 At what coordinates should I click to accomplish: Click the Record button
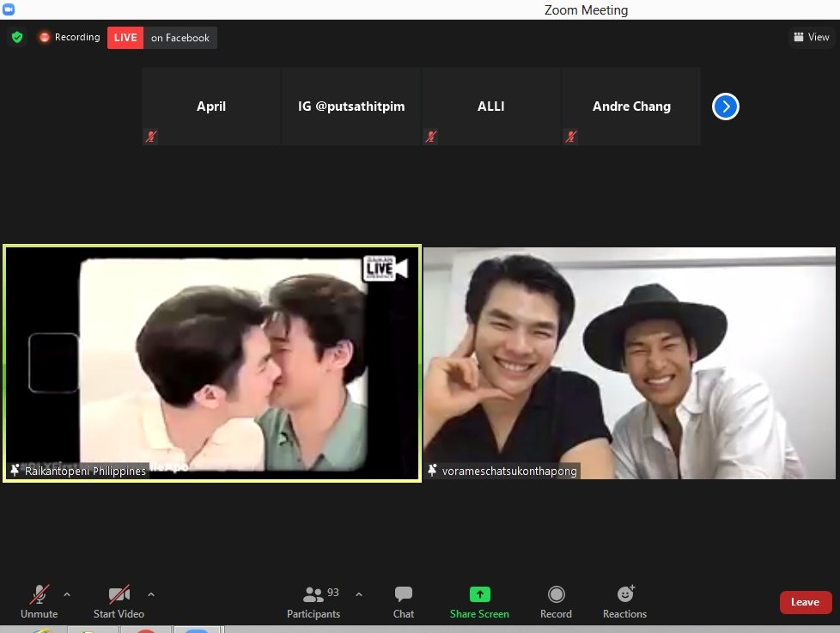(x=556, y=602)
